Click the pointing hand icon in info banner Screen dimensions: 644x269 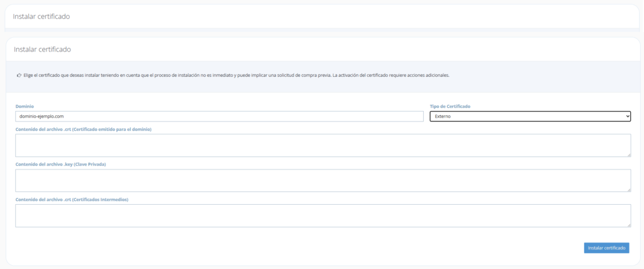pyautogui.click(x=19, y=75)
